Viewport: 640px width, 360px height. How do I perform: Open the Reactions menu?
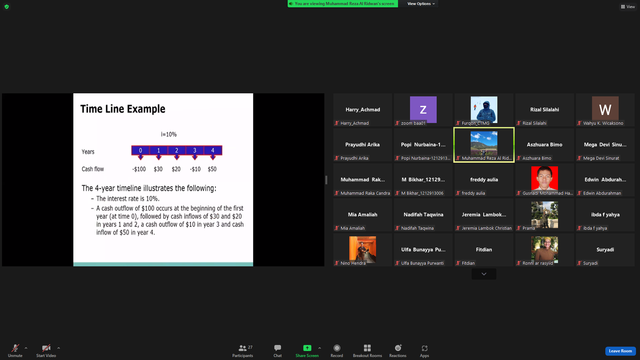[x=398, y=350]
